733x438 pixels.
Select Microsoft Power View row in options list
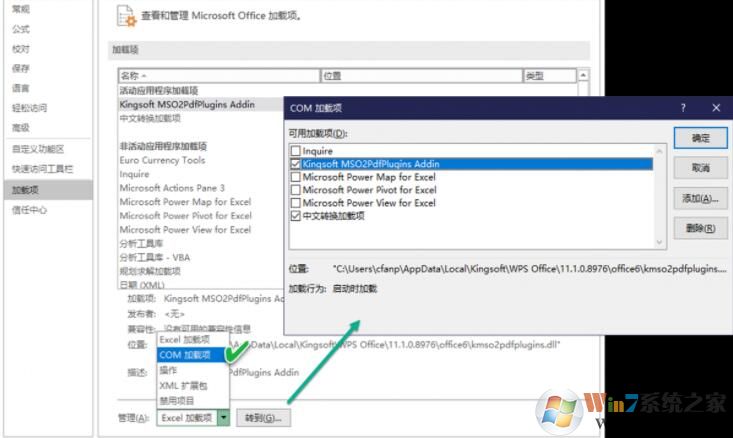click(x=185, y=230)
